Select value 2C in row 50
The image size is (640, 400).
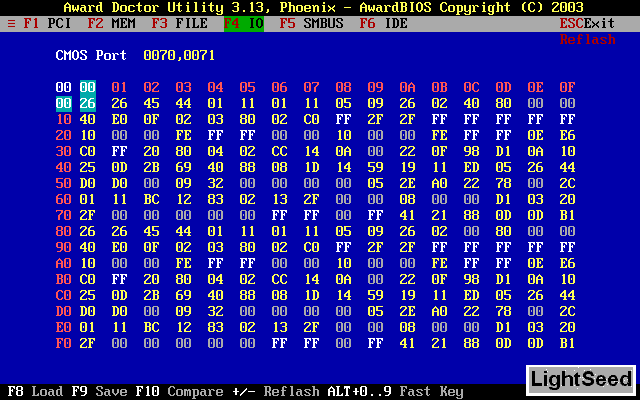[567, 184]
